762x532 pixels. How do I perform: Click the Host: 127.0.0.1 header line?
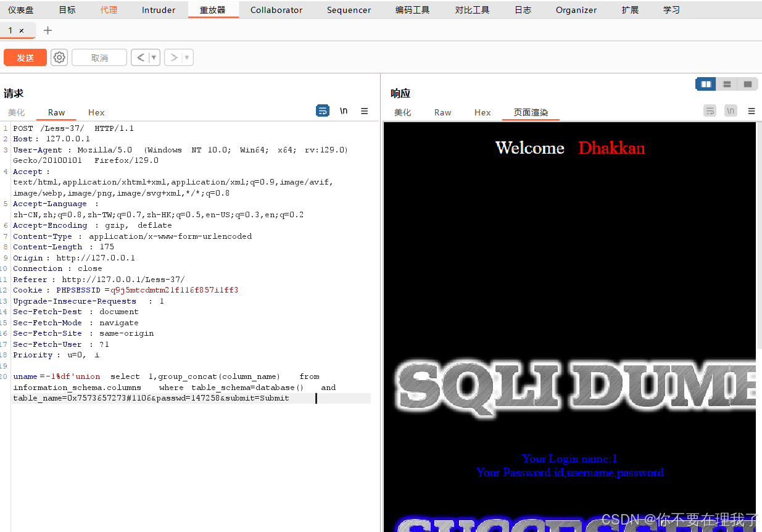51,139
